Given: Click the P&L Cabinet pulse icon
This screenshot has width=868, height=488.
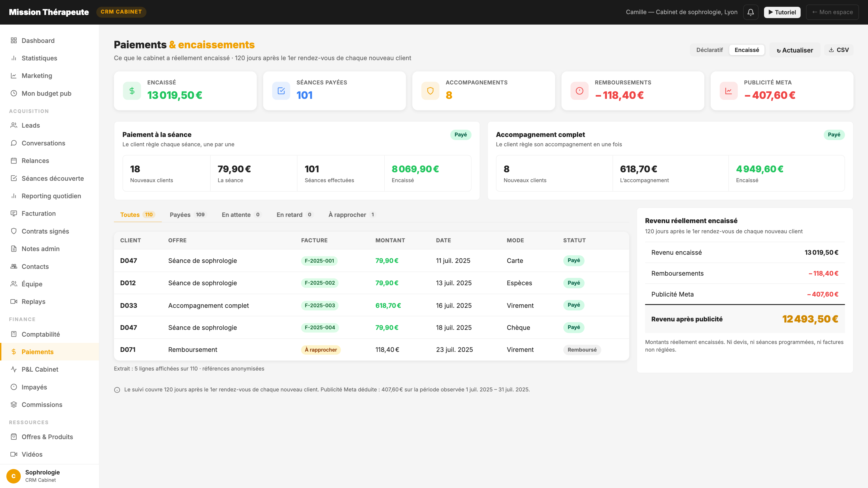Looking at the screenshot, I should pos(14,369).
